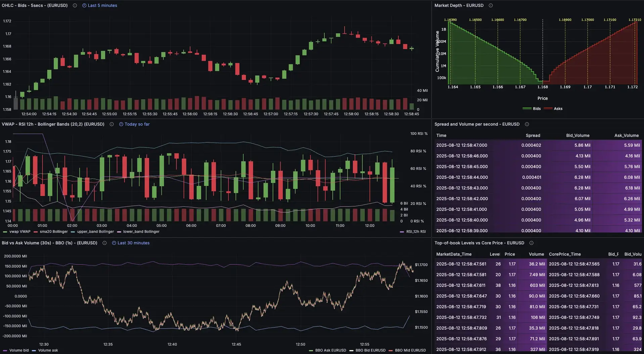Screen dimensions: 644x354
Task: Click the info icon on Bid vs Ask Volume panel
Action: click(x=104, y=243)
